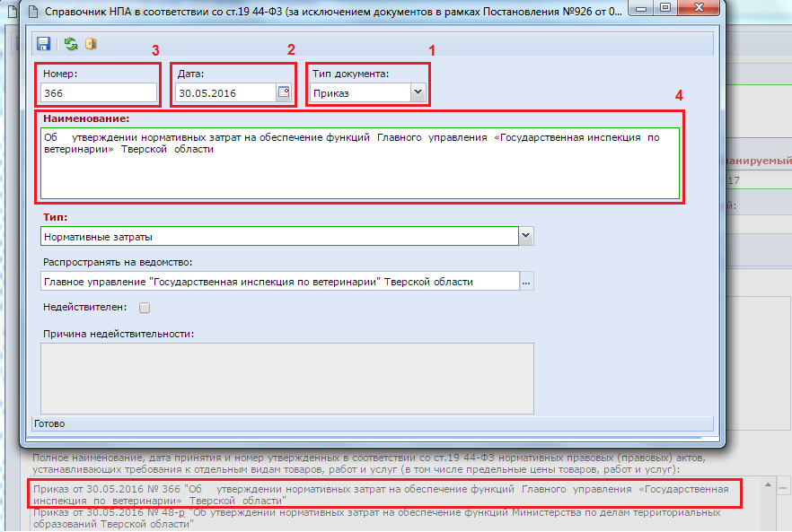Open the Тип dropdown with Нормативные затраты
The height and width of the screenshot is (532, 792).
click(x=526, y=237)
